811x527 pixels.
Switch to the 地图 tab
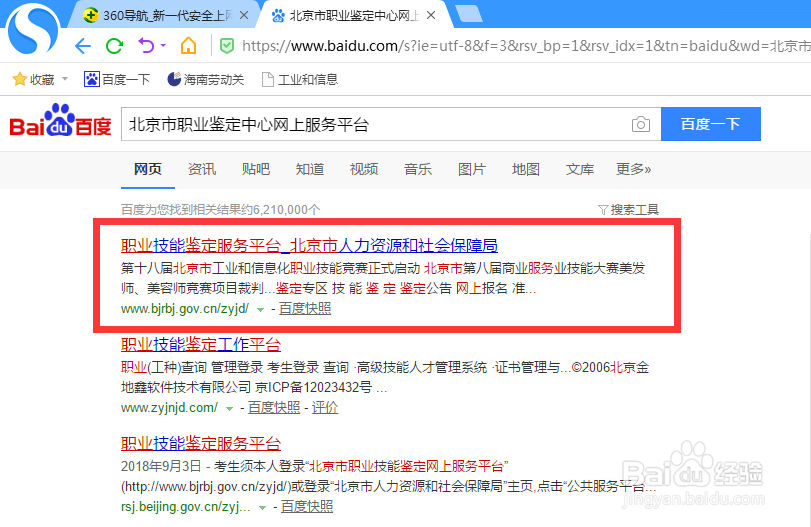tap(526, 169)
